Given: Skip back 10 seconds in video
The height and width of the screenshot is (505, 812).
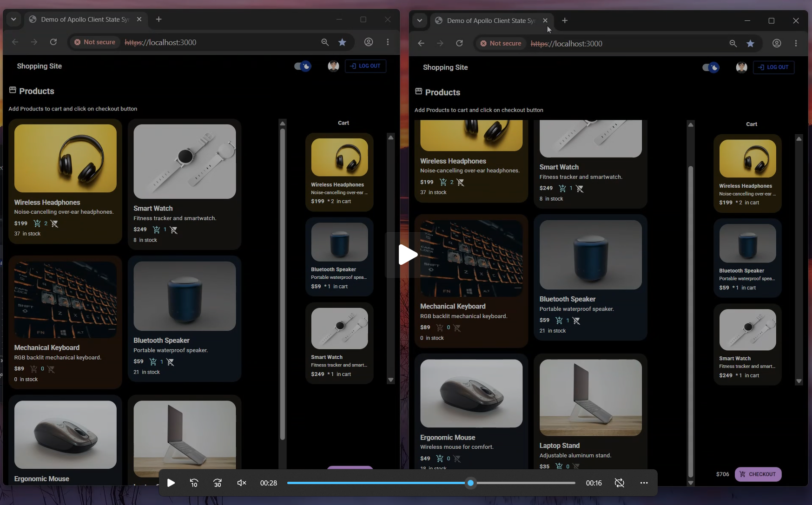Looking at the screenshot, I should (194, 483).
